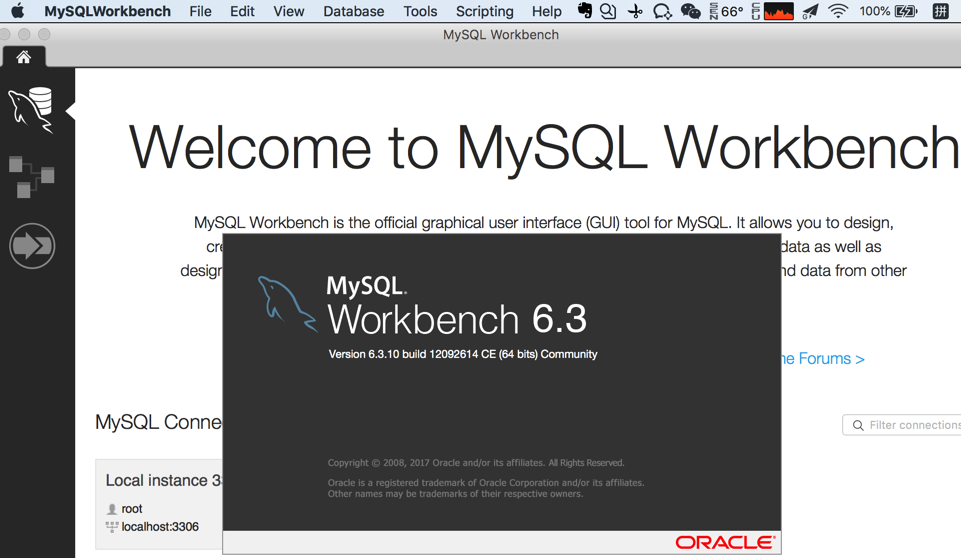Viewport: 961px width, 558px height.
Task: Click the battery 100% indicator
Action: pos(888,11)
